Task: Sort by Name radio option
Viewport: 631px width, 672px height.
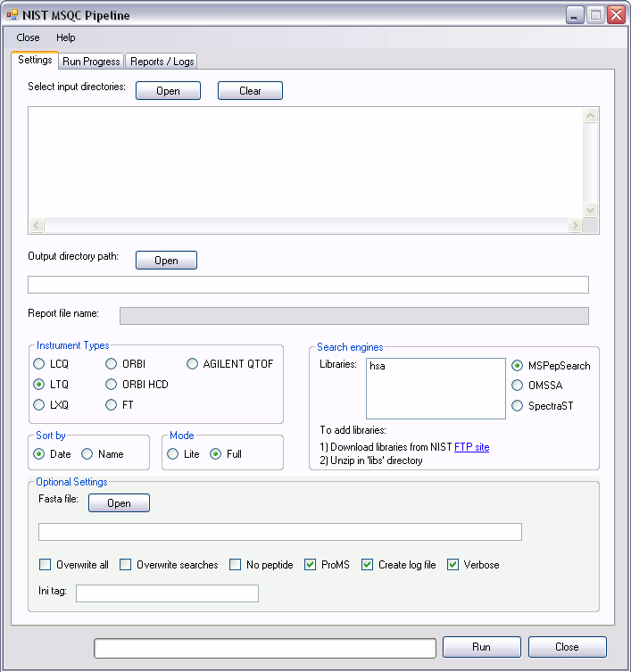Action: tap(87, 454)
